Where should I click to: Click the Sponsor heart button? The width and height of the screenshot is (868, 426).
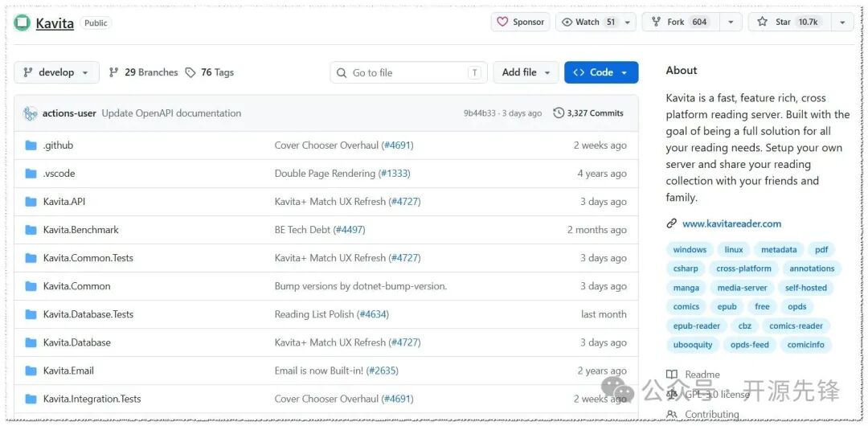click(520, 23)
